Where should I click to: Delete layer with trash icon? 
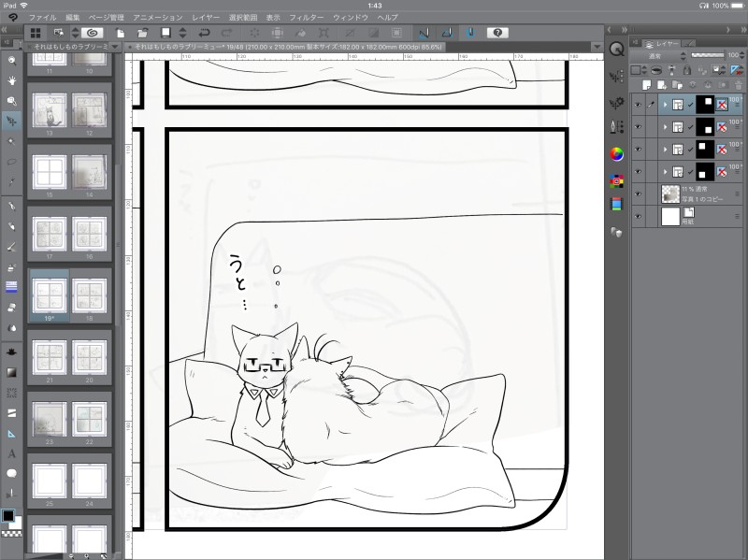pyautogui.click(x=738, y=85)
